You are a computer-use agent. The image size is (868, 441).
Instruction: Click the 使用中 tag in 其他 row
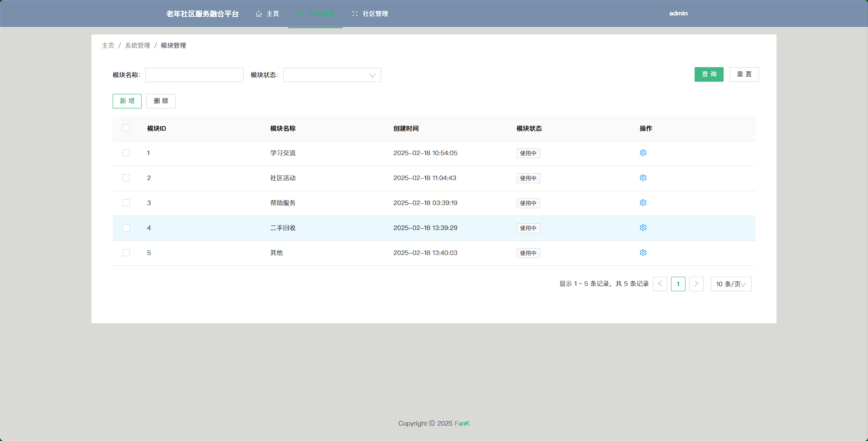pyautogui.click(x=528, y=253)
